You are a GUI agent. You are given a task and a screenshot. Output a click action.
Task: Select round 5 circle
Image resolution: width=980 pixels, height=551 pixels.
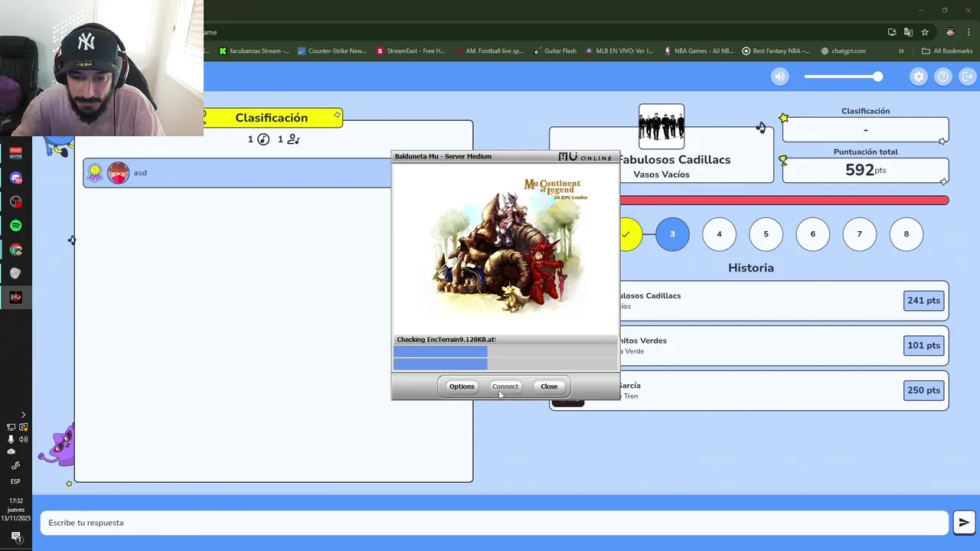(x=766, y=234)
